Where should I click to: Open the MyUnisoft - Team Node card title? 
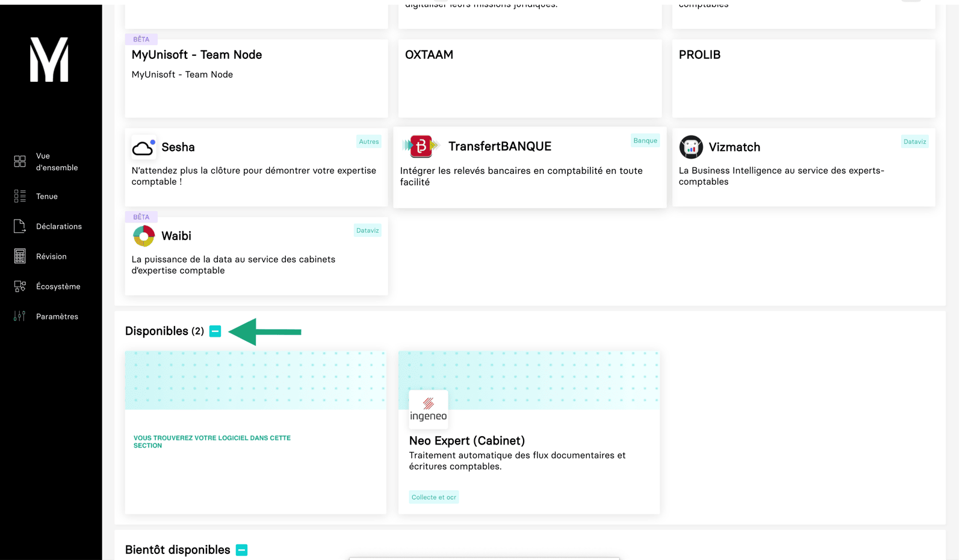(197, 55)
